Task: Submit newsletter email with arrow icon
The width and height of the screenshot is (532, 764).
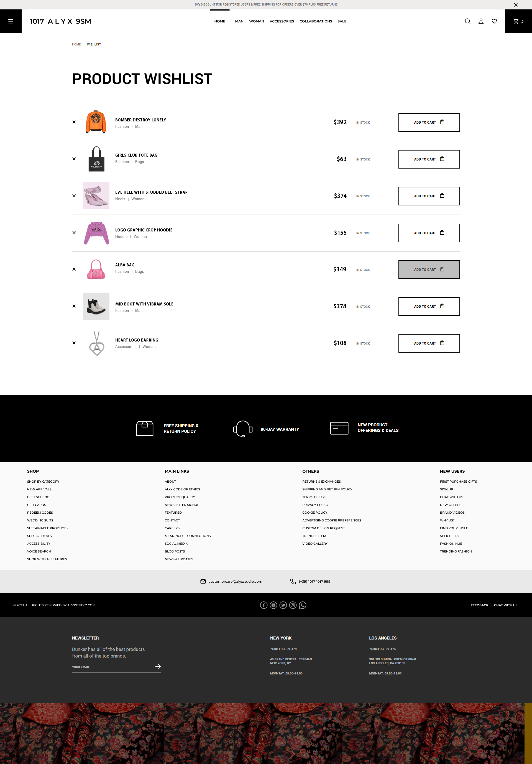Action: (x=158, y=666)
